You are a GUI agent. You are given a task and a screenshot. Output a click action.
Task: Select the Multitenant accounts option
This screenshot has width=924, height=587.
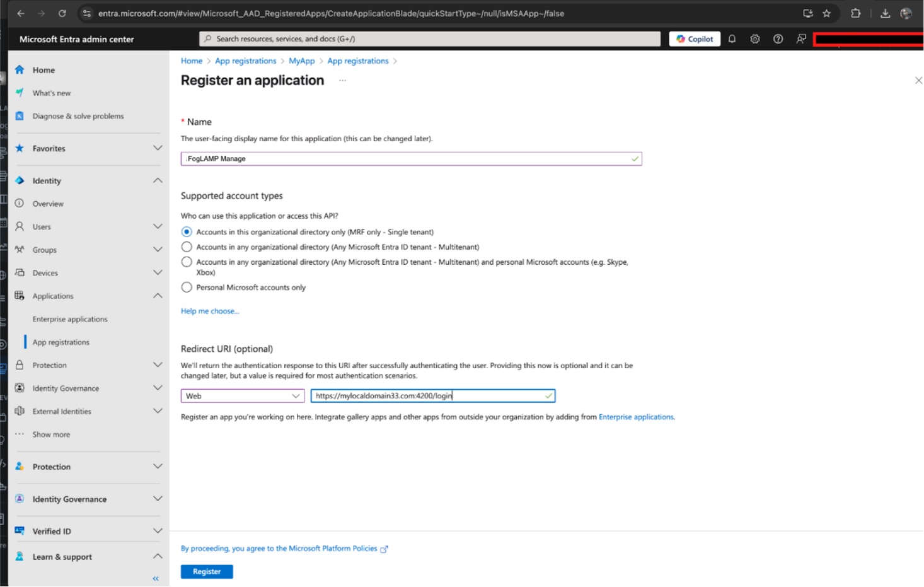pyautogui.click(x=187, y=247)
